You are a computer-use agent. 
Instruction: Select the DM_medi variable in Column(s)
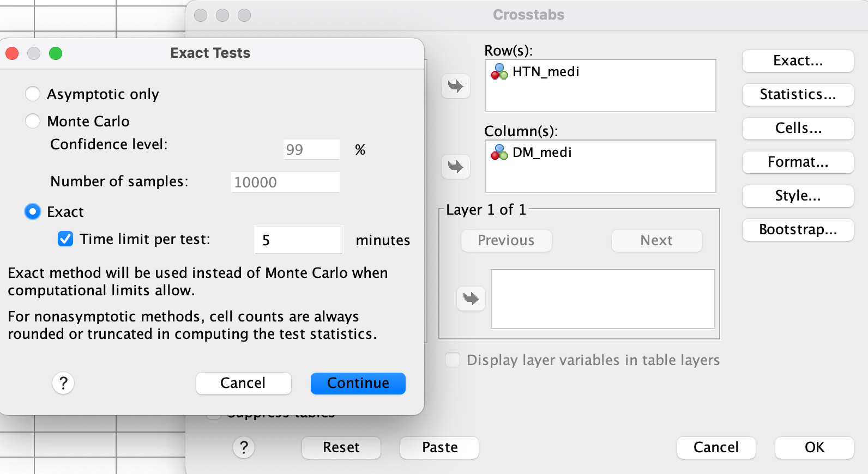(541, 153)
